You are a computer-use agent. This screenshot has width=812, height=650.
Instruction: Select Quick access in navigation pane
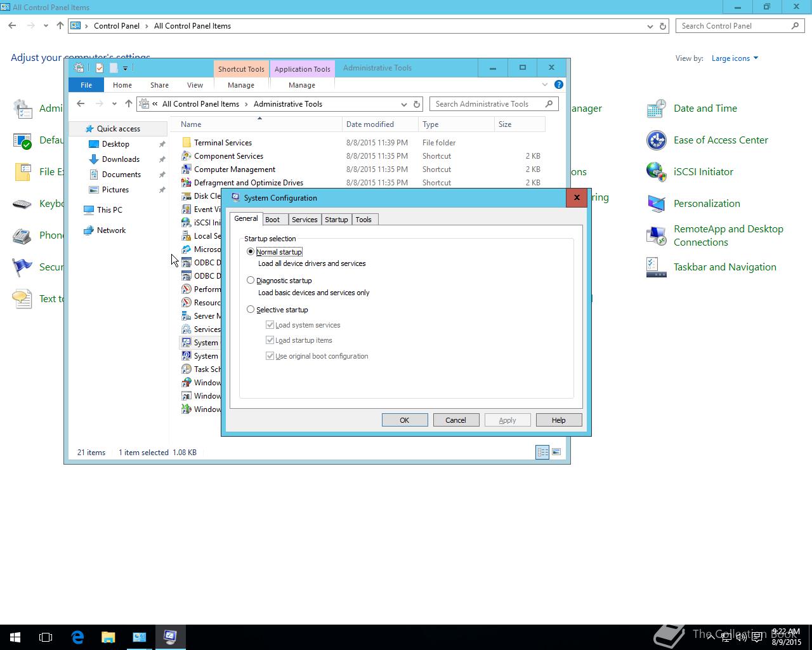(118, 129)
